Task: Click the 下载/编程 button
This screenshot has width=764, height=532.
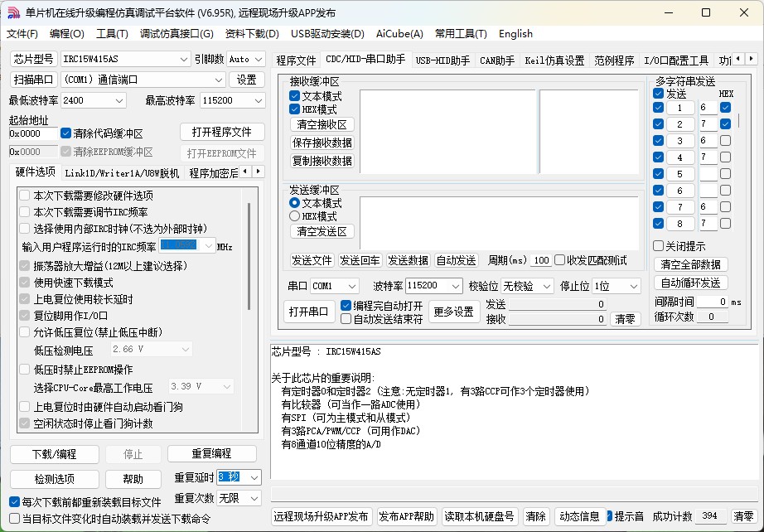Action: click(x=54, y=454)
